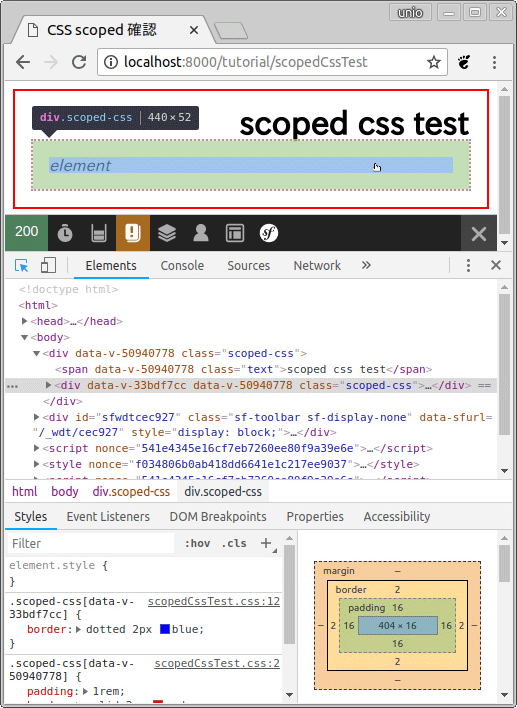
Task: Open the ellipsis actions for selected node
Action: pyautogui.click(x=13, y=386)
